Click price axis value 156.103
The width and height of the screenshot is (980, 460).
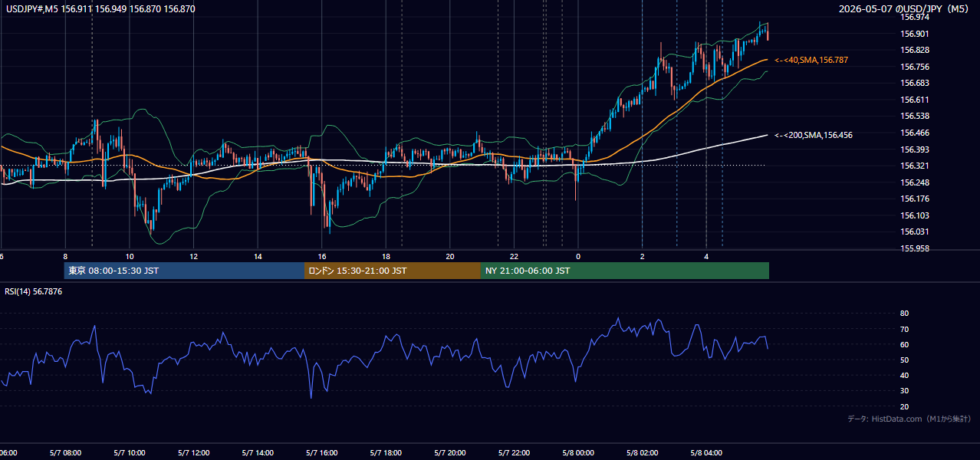coord(915,215)
